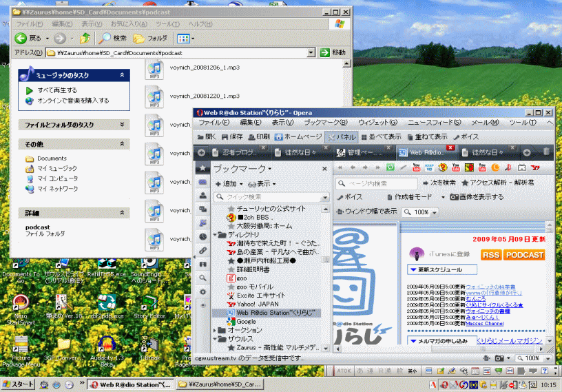
Task: Open the closed-tabs trash can icon
Action: (x=546, y=152)
